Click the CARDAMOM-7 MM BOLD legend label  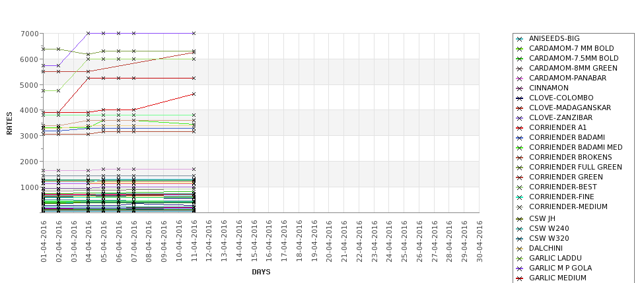[571, 48]
